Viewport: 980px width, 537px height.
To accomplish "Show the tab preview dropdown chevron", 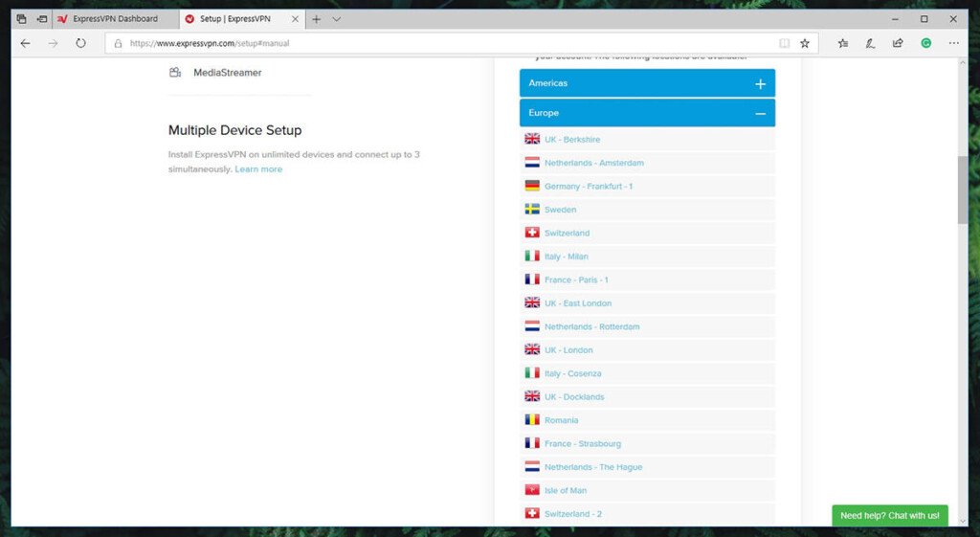I will (336, 19).
